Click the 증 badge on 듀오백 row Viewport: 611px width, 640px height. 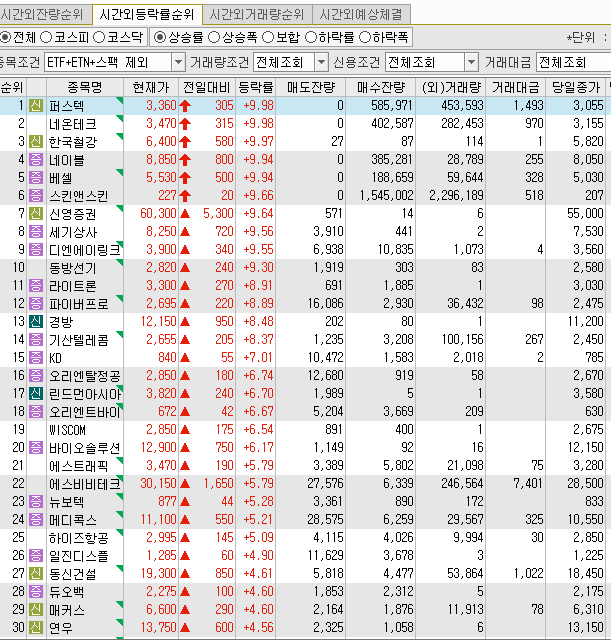[36, 591]
